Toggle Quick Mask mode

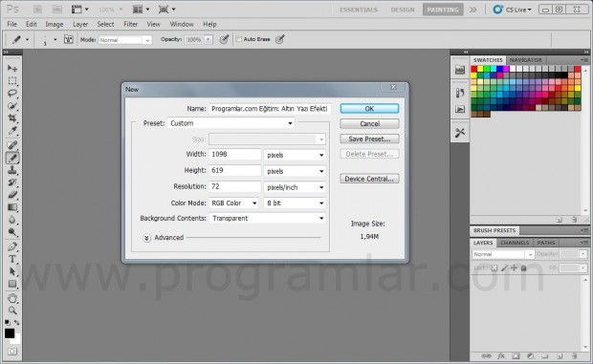click(12, 352)
